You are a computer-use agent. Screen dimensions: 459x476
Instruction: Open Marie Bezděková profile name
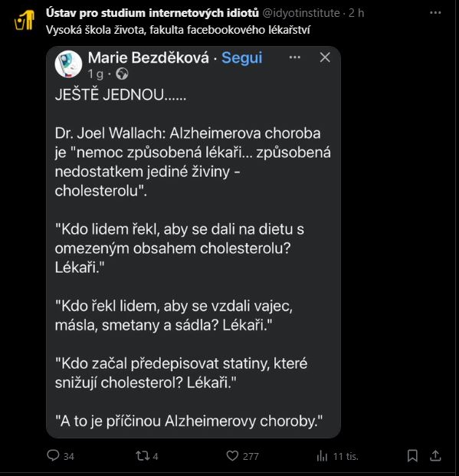tap(148, 57)
